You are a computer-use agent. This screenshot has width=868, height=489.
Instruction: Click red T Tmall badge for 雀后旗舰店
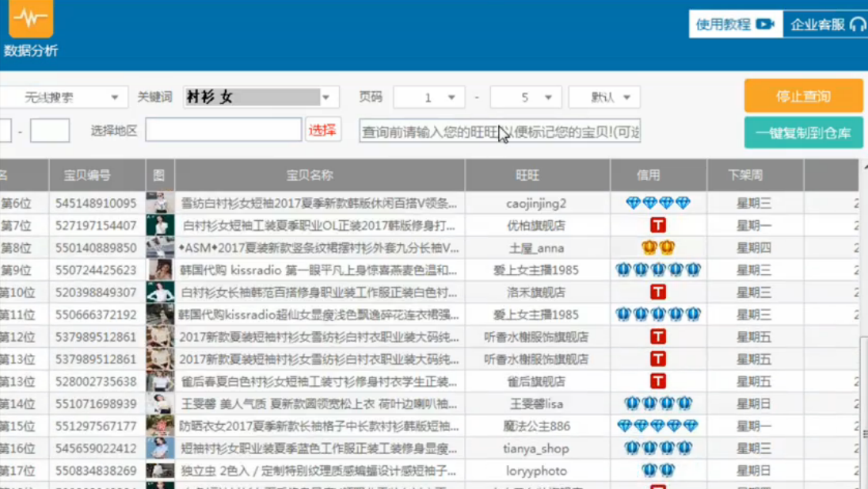tap(657, 381)
